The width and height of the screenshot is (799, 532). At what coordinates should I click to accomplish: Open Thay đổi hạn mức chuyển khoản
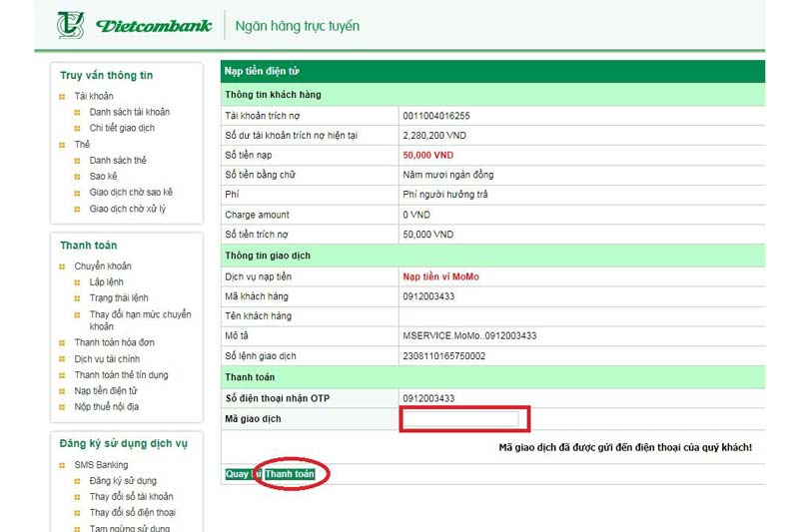point(140,320)
